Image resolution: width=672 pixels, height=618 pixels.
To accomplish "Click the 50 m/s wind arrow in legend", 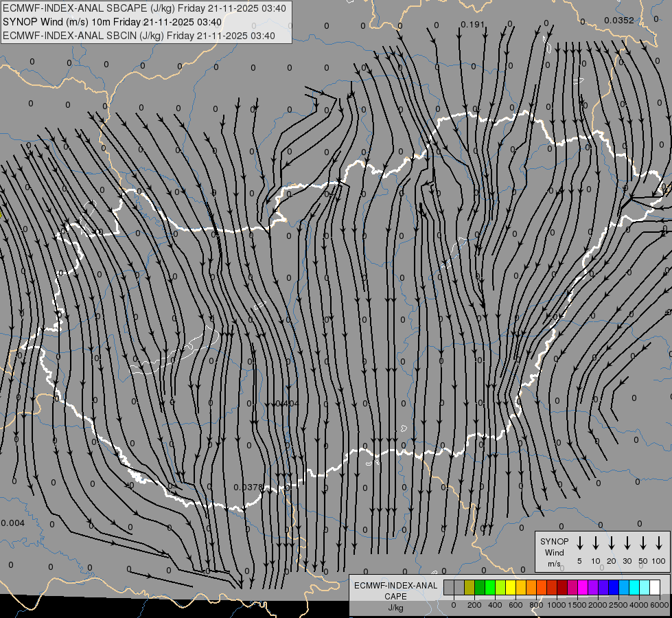I will (x=643, y=543).
